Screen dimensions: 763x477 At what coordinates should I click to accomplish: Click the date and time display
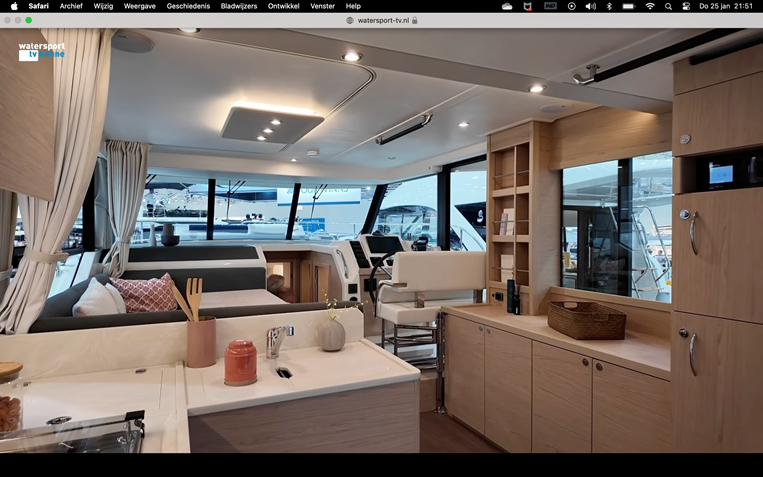point(726,6)
